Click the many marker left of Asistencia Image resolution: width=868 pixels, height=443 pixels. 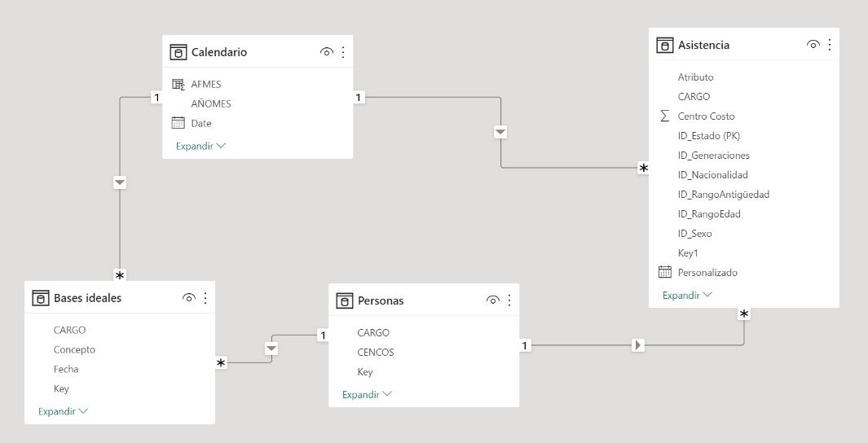643,168
